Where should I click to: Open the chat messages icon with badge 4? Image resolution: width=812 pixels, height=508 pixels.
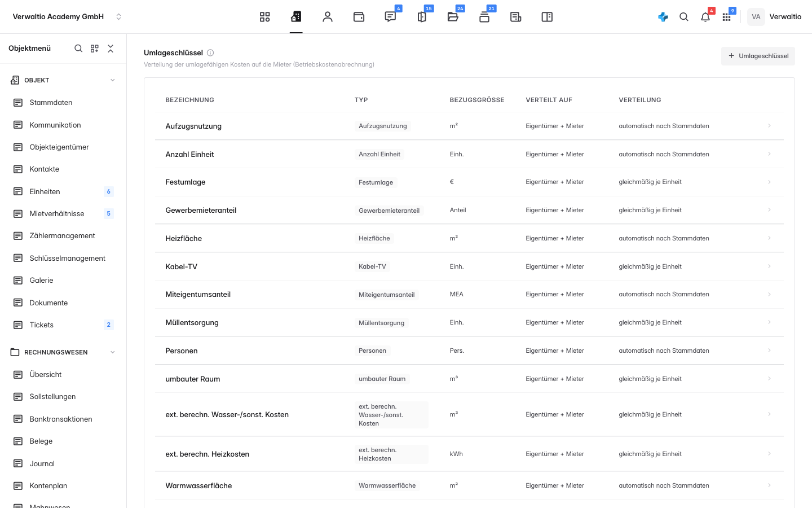[x=390, y=17]
